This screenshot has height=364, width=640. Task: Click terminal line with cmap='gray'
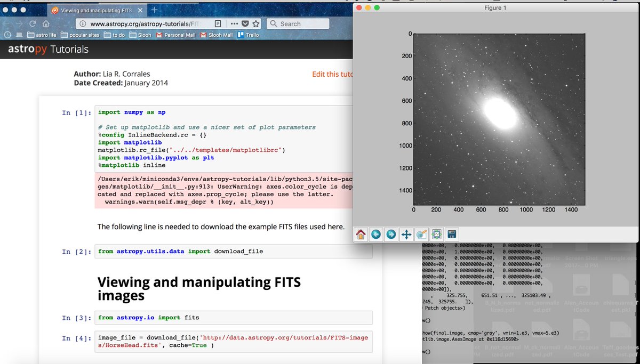(490, 333)
